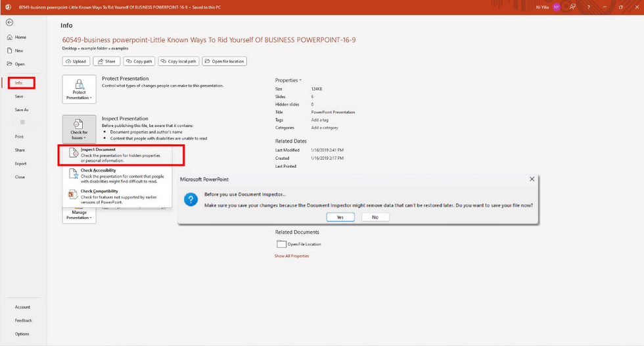This screenshot has height=346, width=644.
Task: Select Export in the sidebar menu
Action: (20, 163)
